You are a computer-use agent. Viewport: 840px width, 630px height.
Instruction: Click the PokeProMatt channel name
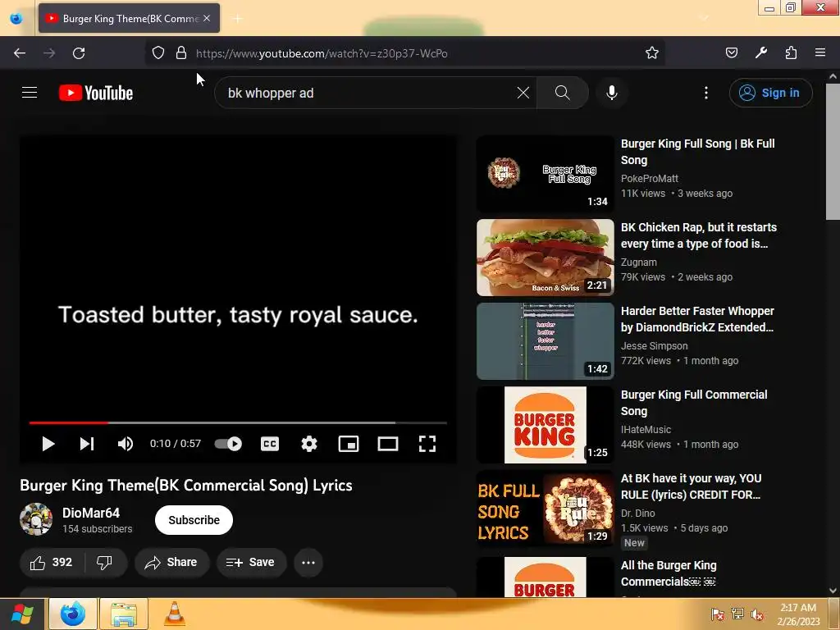pos(650,178)
